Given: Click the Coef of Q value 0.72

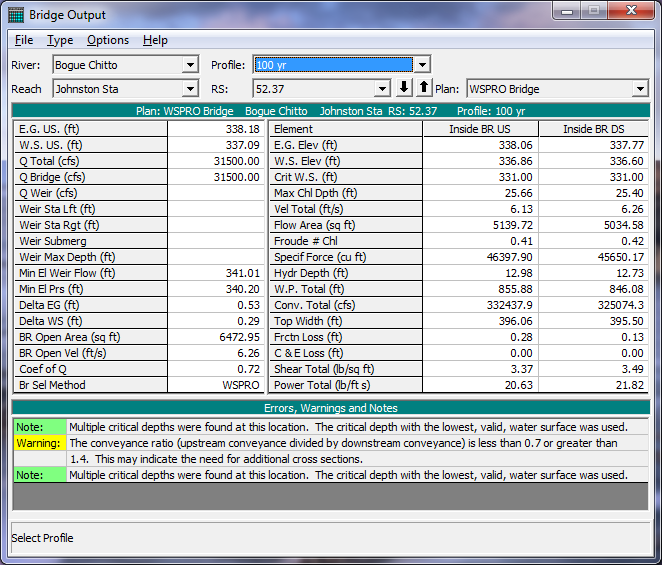Looking at the screenshot, I should tap(216, 369).
